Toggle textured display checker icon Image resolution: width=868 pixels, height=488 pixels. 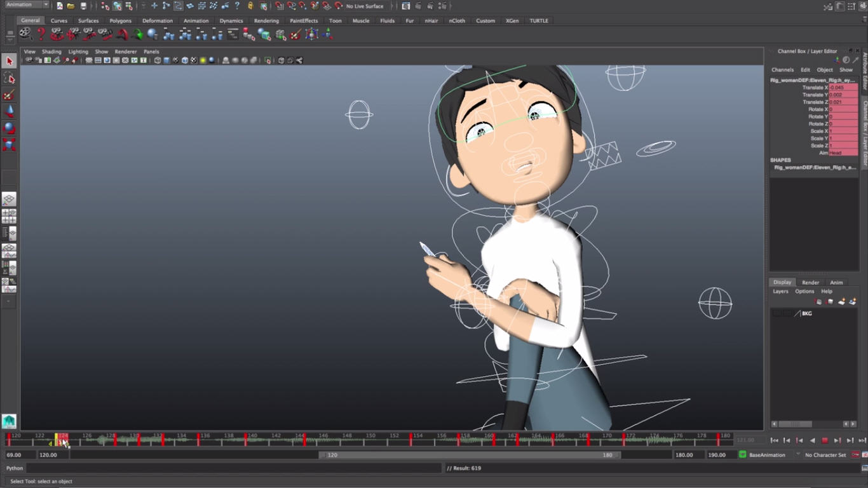point(194,60)
